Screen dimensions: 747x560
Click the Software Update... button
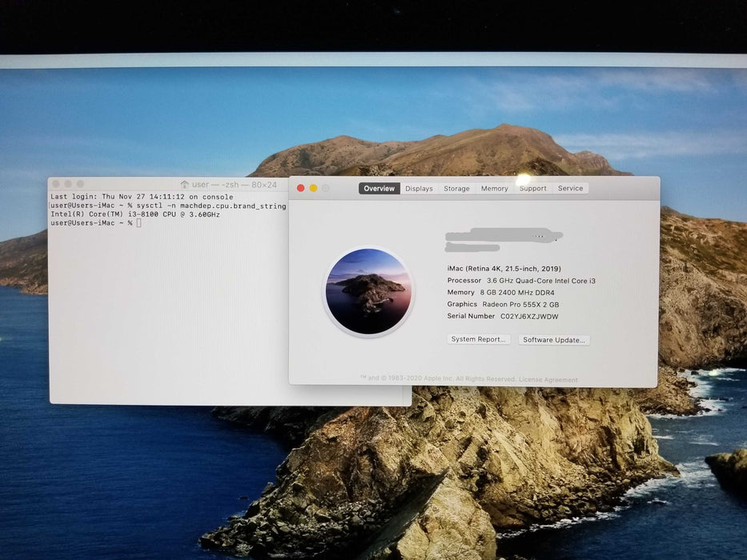[x=553, y=340]
